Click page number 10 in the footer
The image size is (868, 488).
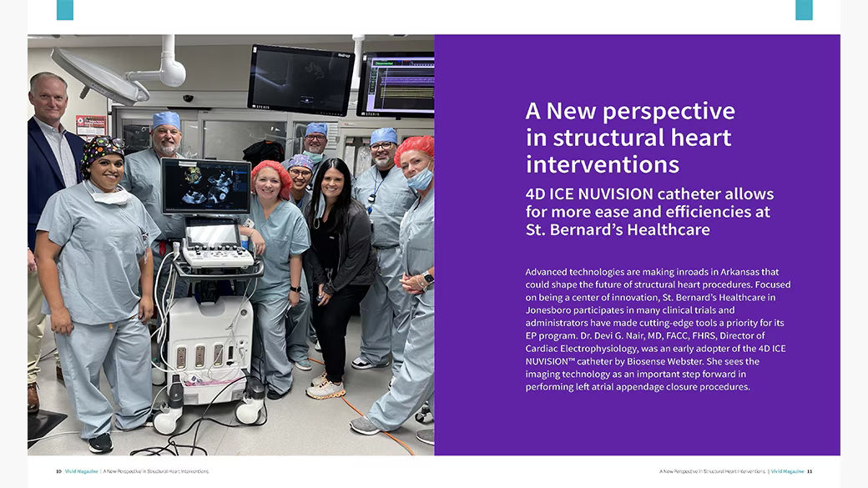click(x=58, y=471)
